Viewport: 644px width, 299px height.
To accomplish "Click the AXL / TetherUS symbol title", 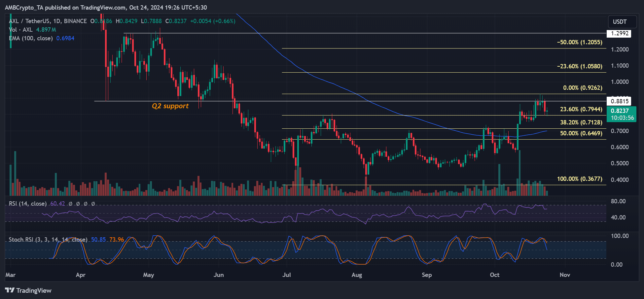I will (48, 21).
